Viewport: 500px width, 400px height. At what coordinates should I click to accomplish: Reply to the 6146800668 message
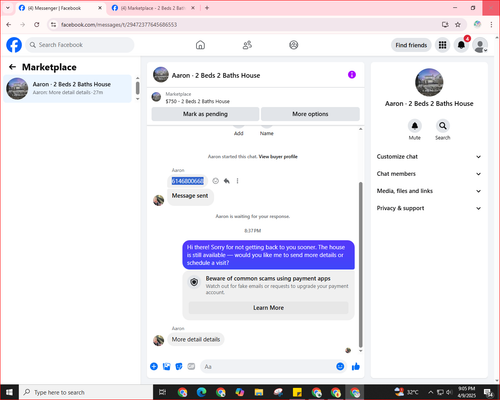pyautogui.click(x=227, y=181)
